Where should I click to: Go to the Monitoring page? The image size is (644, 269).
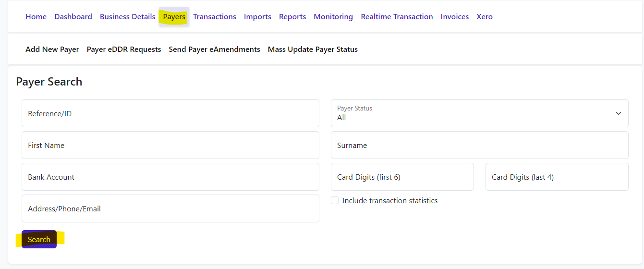(x=333, y=17)
